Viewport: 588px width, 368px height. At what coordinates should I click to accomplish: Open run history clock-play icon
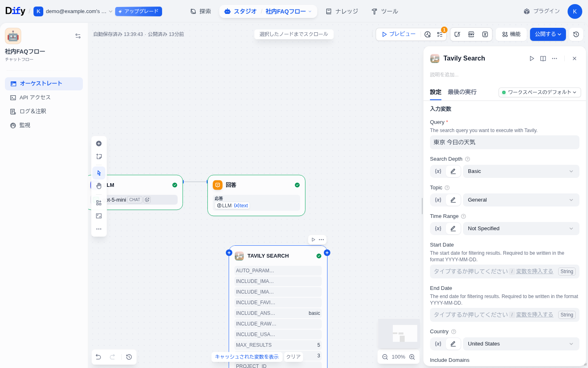click(x=428, y=34)
